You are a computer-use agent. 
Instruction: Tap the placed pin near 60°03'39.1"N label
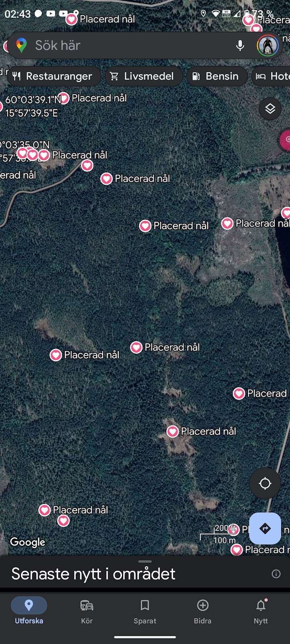point(64,98)
